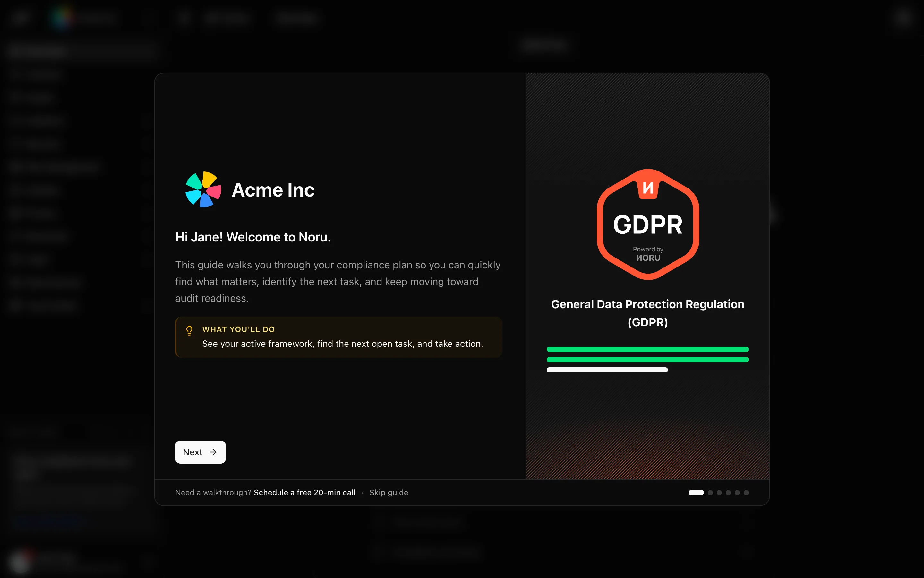Viewport: 924px width, 578px height.
Task: Jump to the second guide step dot
Action: coord(710,492)
